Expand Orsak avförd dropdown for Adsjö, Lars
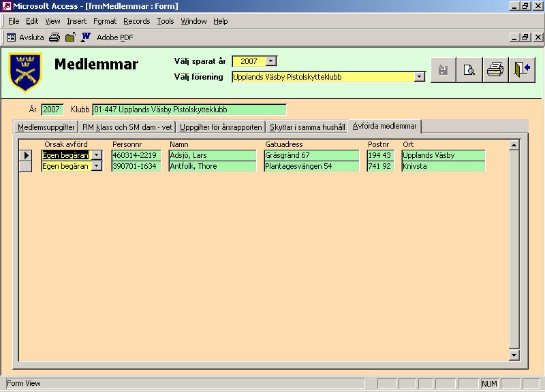545x392 pixels. point(97,155)
